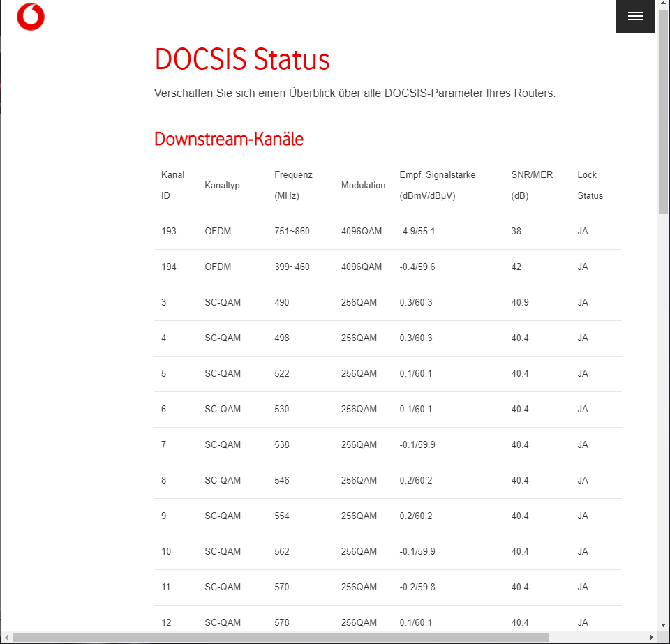Click frequency value 498
Screen dimensions: 670x644
(281, 338)
